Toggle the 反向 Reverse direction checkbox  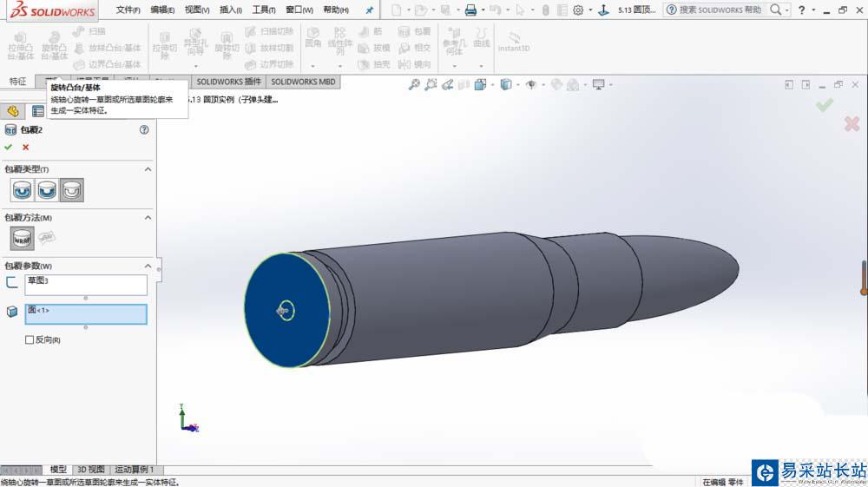[30, 339]
